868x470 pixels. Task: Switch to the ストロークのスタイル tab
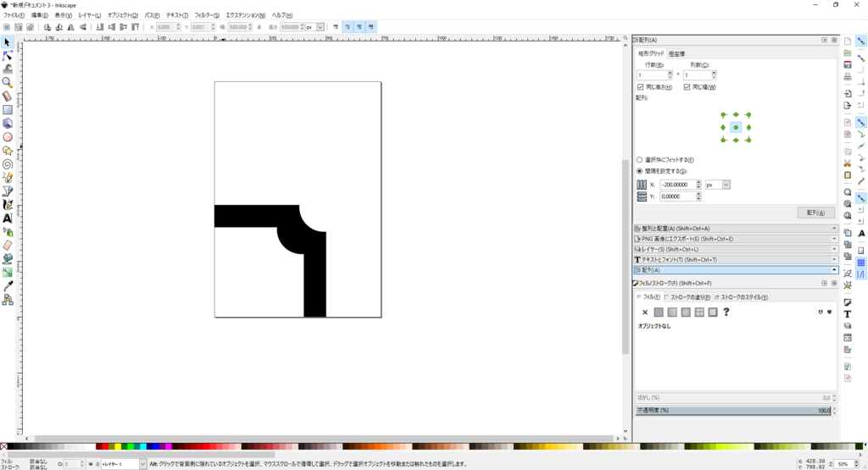pyautogui.click(x=741, y=297)
